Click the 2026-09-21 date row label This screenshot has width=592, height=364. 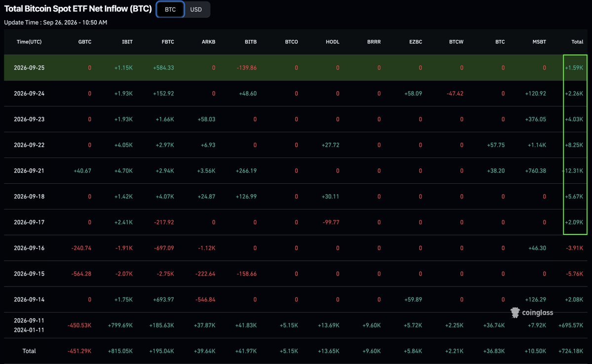tap(29, 171)
